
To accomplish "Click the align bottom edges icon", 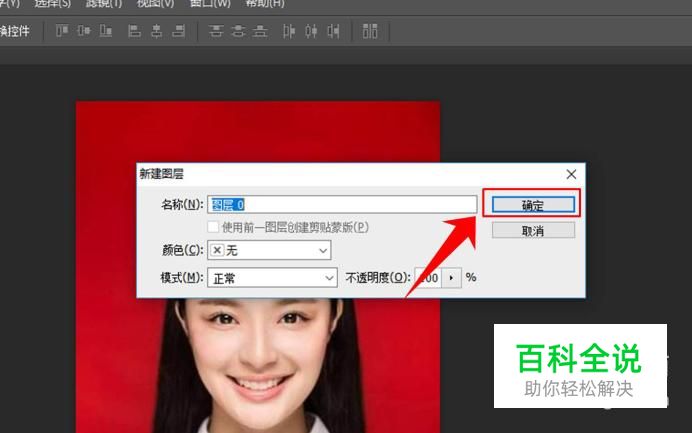I will pos(106,31).
